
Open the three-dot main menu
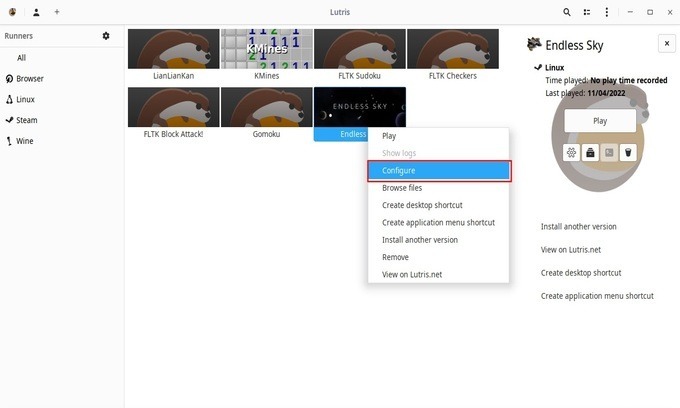(x=607, y=12)
